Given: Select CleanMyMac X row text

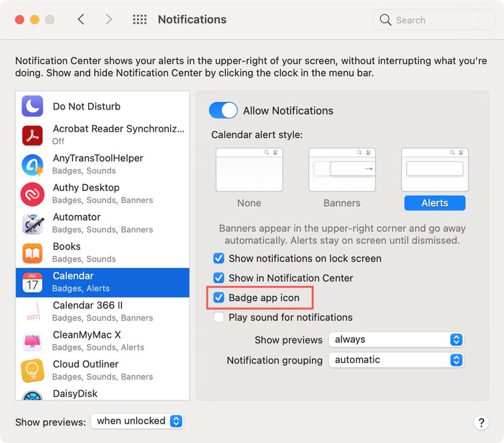Looking at the screenshot, I should click(87, 335).
